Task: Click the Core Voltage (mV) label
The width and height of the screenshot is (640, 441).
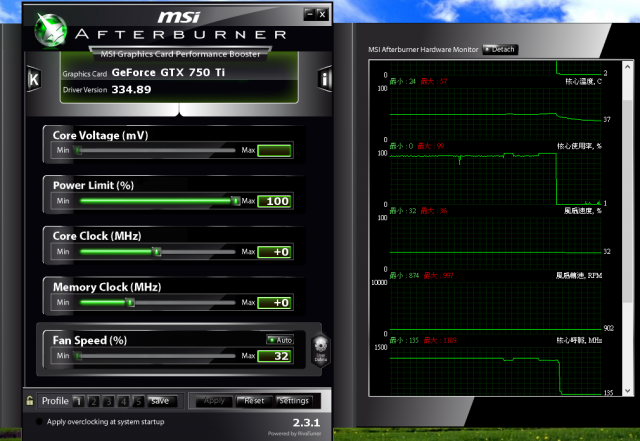Action: [x=100, y=135]
